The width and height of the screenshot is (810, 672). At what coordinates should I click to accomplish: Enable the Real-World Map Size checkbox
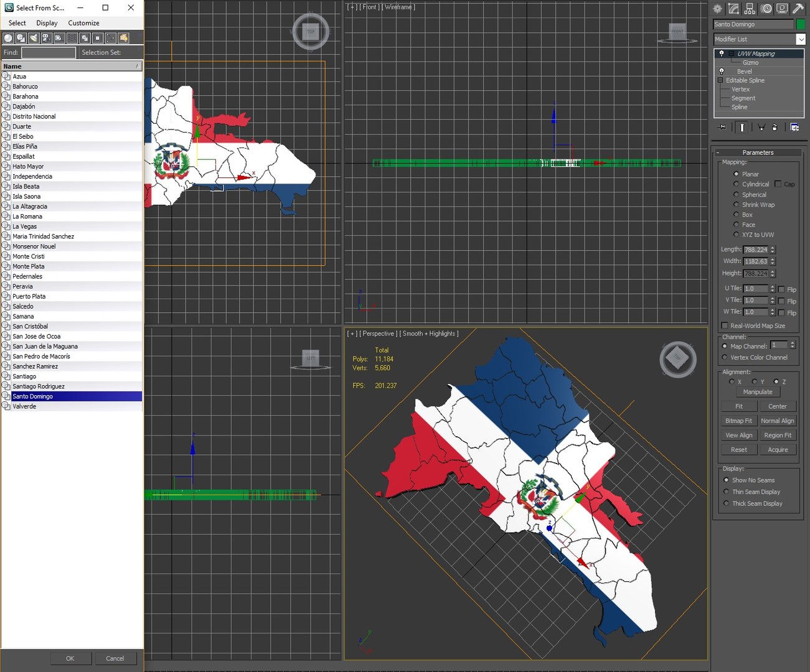724,325
